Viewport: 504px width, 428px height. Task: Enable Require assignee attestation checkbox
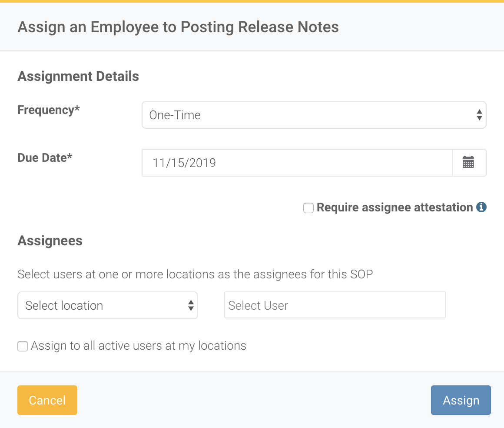pyautogui.click(x=308, y=208)
